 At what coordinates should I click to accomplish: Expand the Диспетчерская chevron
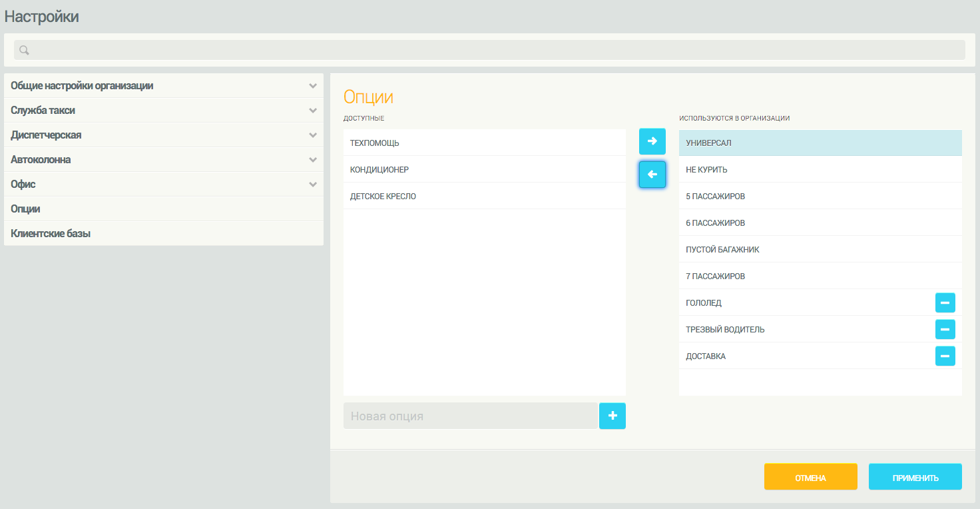click(x=312, y=135)
